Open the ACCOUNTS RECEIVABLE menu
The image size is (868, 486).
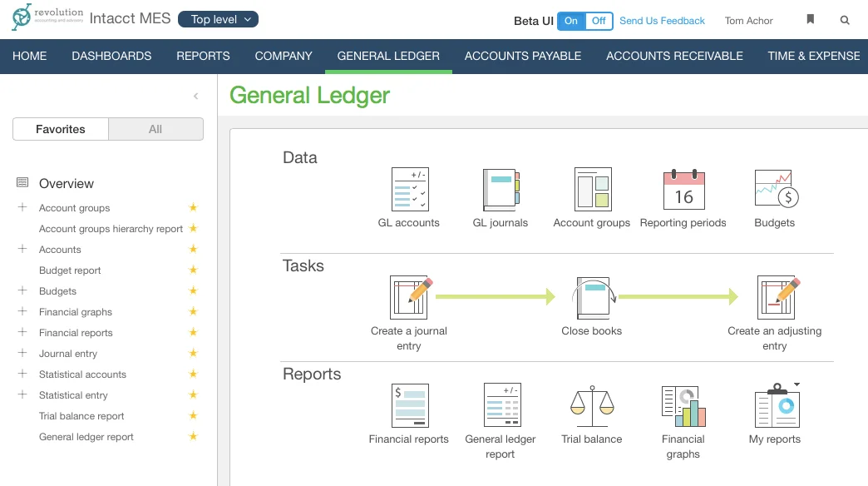coord(675,56)
